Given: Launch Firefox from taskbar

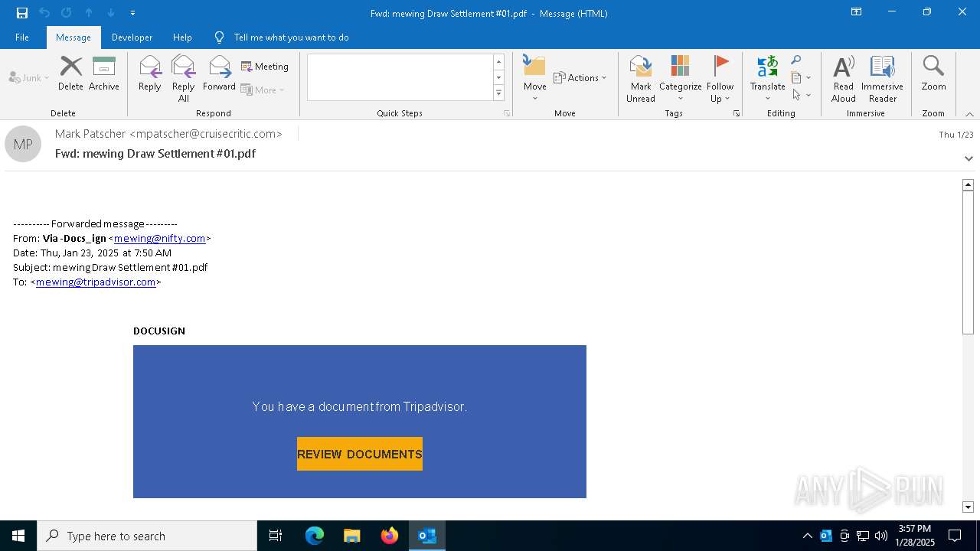Looking at the screenshot, I should pyautogui.click(x=390, y=536).
